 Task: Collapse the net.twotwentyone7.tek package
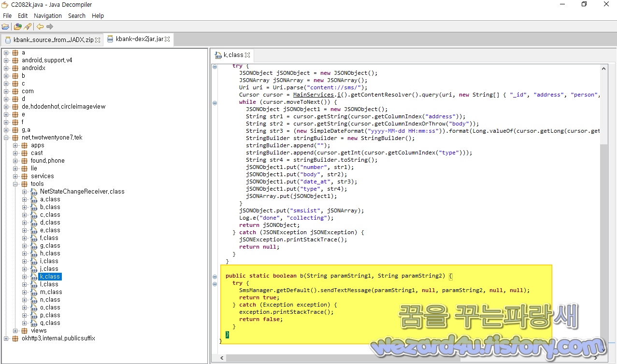coord(6,138)
